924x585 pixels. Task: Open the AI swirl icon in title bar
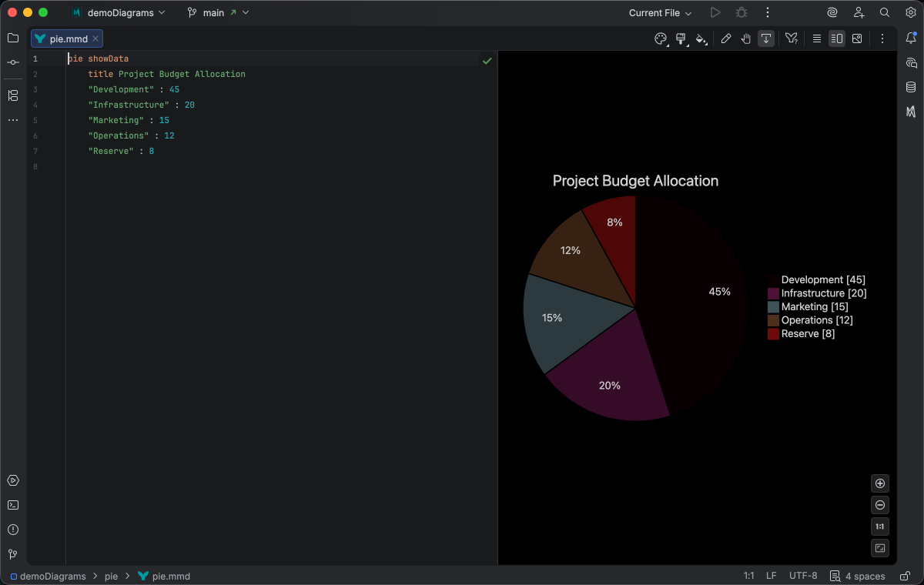tap(832, 12)
